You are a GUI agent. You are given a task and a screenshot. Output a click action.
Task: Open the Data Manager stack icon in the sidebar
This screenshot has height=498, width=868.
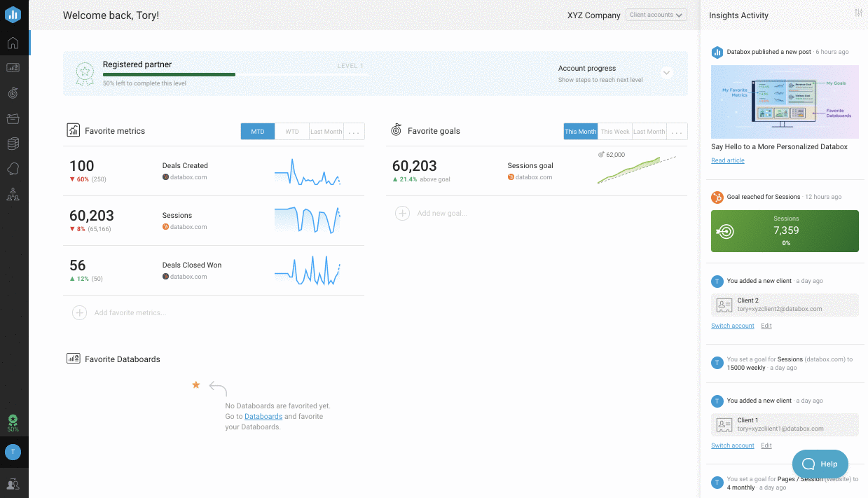coord(13,144)
